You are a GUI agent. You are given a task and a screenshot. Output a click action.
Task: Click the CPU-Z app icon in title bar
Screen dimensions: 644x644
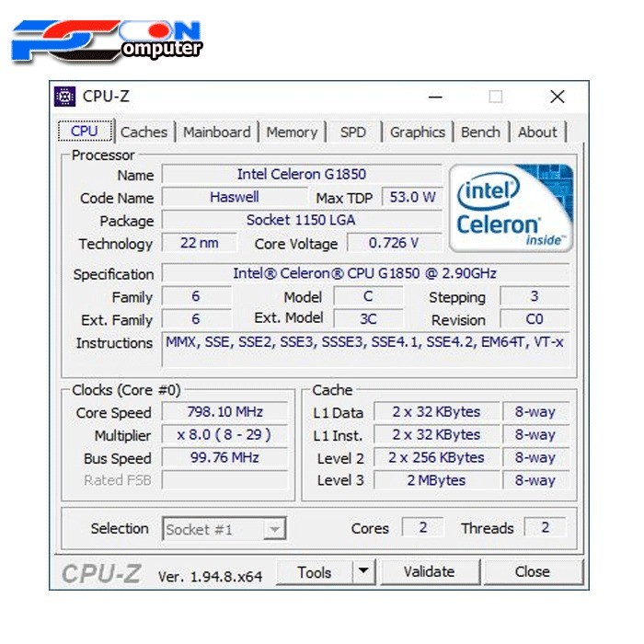click(65, 97)
